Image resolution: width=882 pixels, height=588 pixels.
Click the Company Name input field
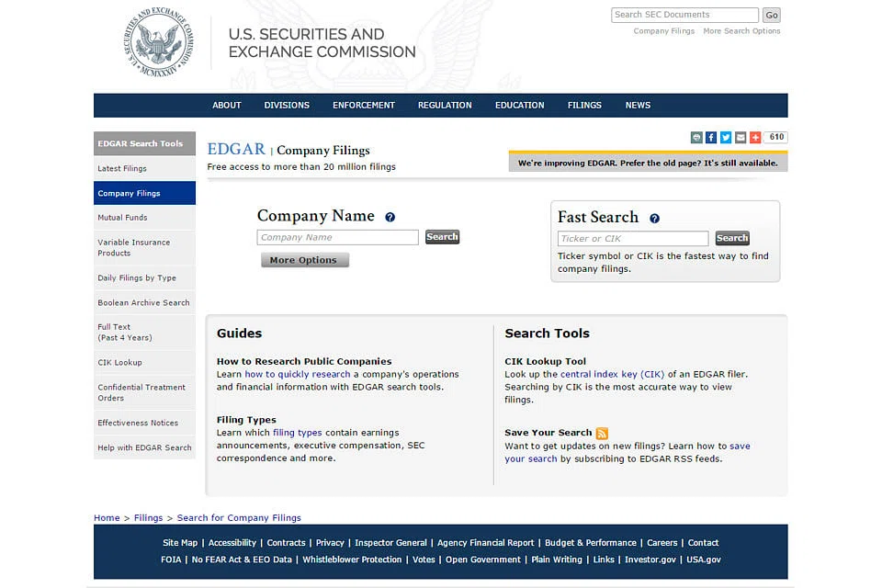tap(337, 237)
